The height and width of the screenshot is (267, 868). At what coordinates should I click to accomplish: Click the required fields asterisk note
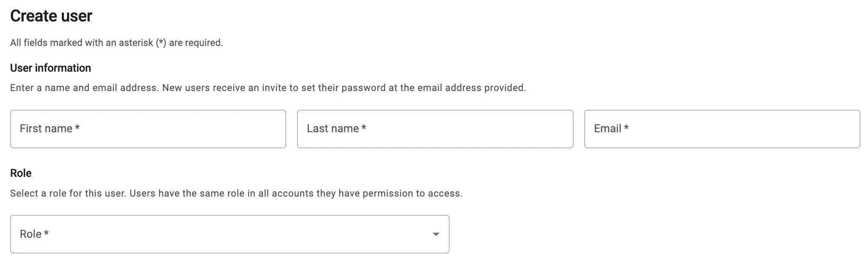(x=116, y=43)
